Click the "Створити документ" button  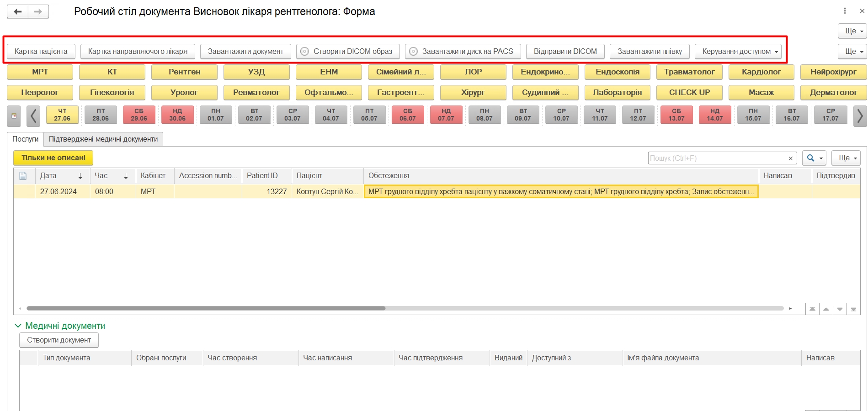click(59, 340)
